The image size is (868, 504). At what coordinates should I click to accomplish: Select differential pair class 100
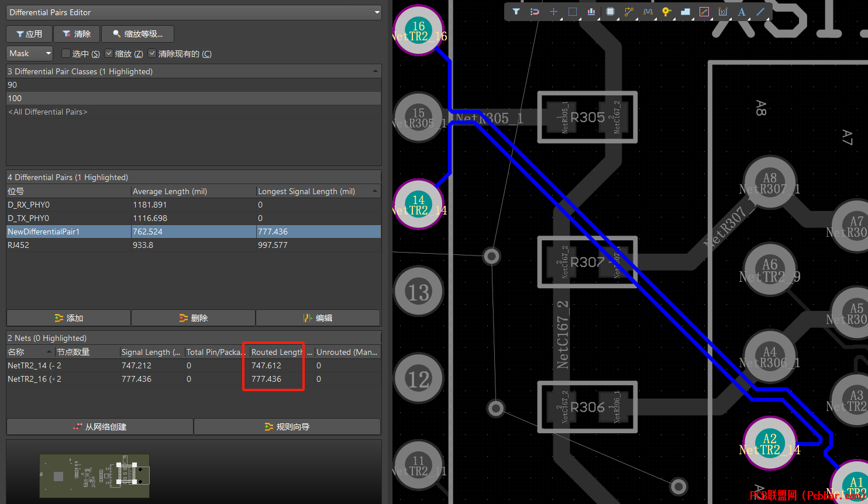tap(194, 98)
